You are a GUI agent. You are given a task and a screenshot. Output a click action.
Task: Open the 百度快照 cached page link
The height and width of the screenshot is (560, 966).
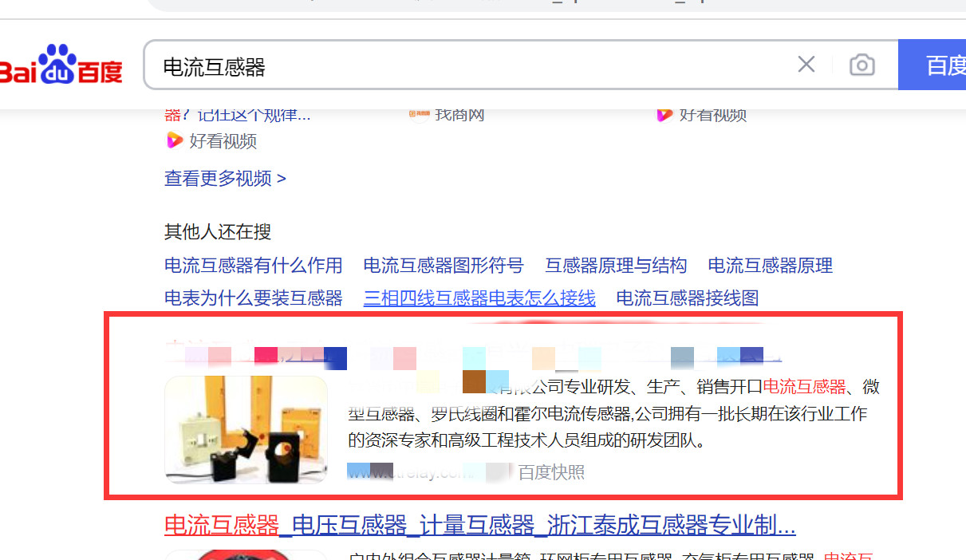tap(551, 472)
